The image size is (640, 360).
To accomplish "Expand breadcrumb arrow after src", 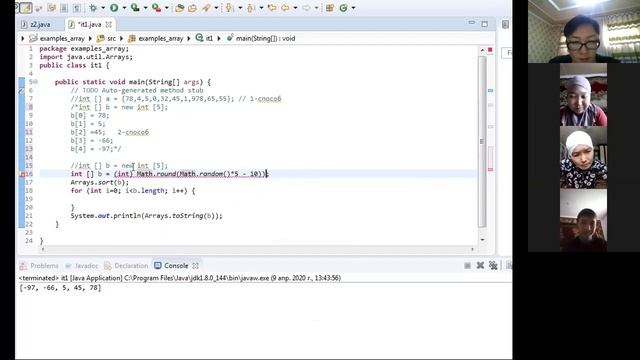I will (121, 38).
